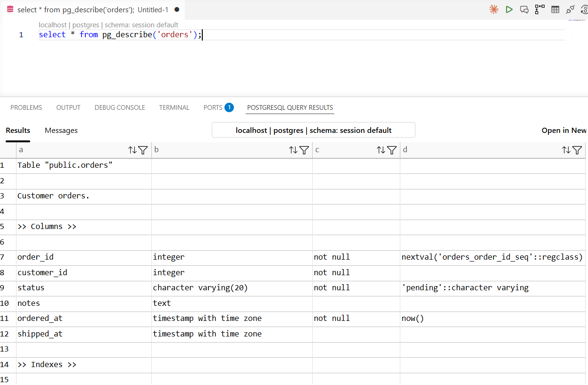This screenshot has height=385, width=588.
Task: Open the TERMINAL panel tab
Action: (x=174, y=107)
